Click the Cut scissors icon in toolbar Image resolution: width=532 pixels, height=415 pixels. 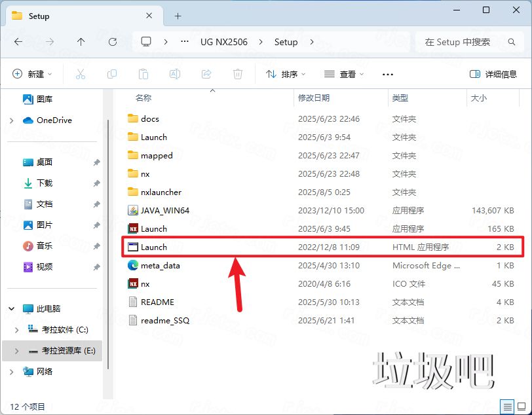[x=81, y=74]
